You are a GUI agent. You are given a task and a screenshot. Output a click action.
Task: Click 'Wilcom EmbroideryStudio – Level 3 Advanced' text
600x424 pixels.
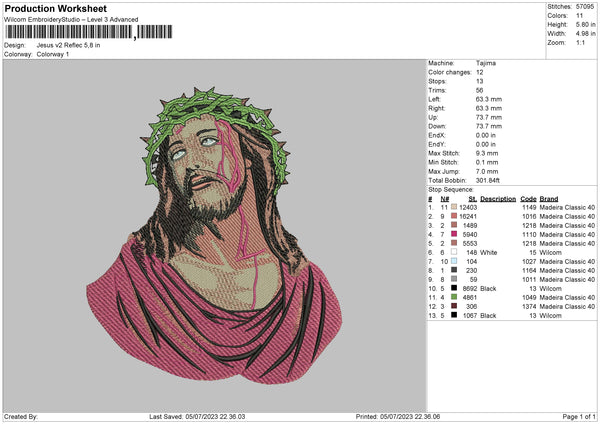[71, 20]
